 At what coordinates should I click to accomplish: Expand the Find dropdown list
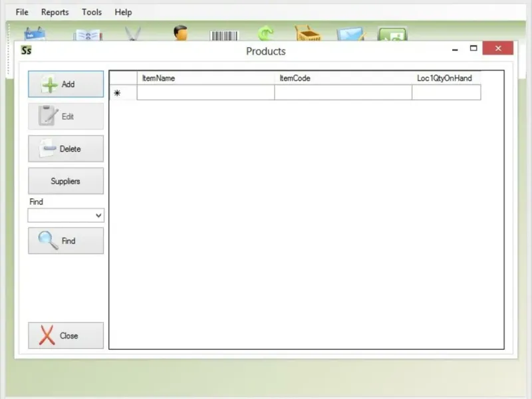[98, 215]
